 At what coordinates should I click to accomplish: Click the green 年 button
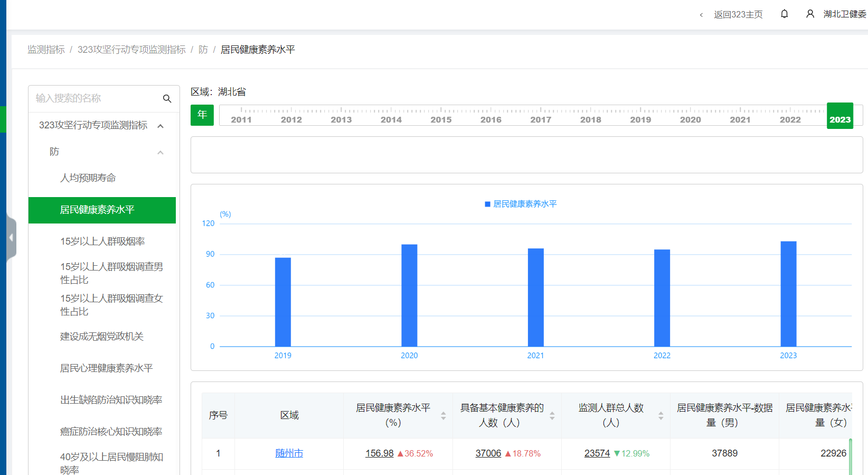click(x=202, y=115)
